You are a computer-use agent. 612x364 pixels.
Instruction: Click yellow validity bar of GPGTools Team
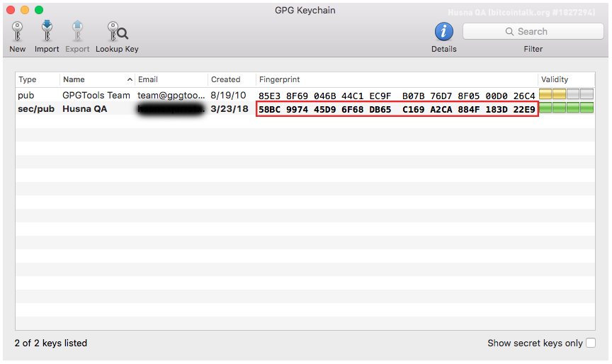click(x=552, y=94)
